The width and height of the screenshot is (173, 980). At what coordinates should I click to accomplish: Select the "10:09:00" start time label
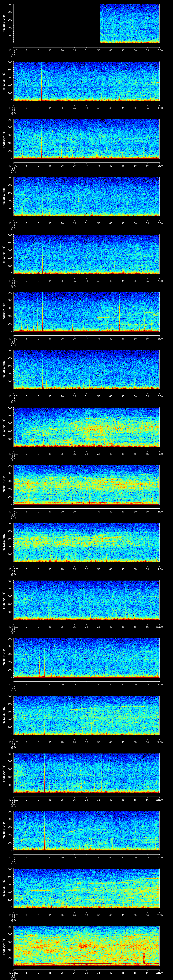click(x=13, y=50)
